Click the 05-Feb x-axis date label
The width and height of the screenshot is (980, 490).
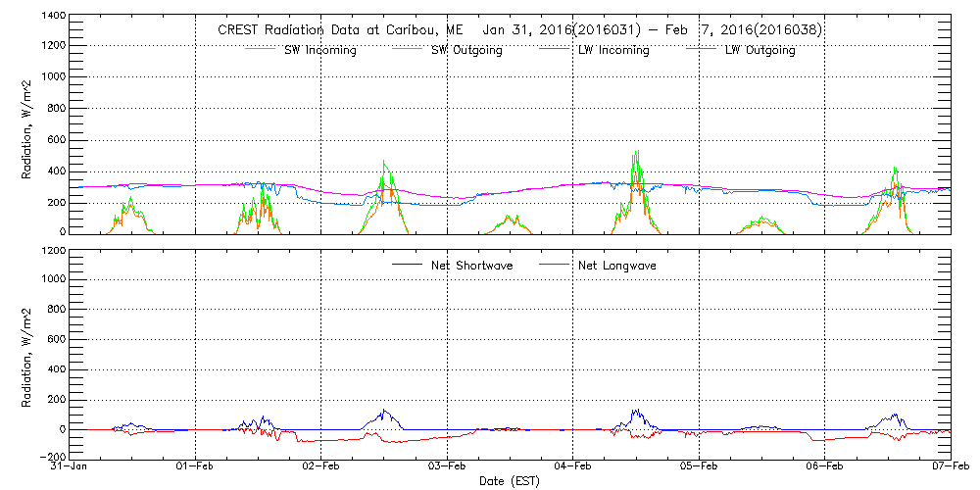click(x=699, y=467)
